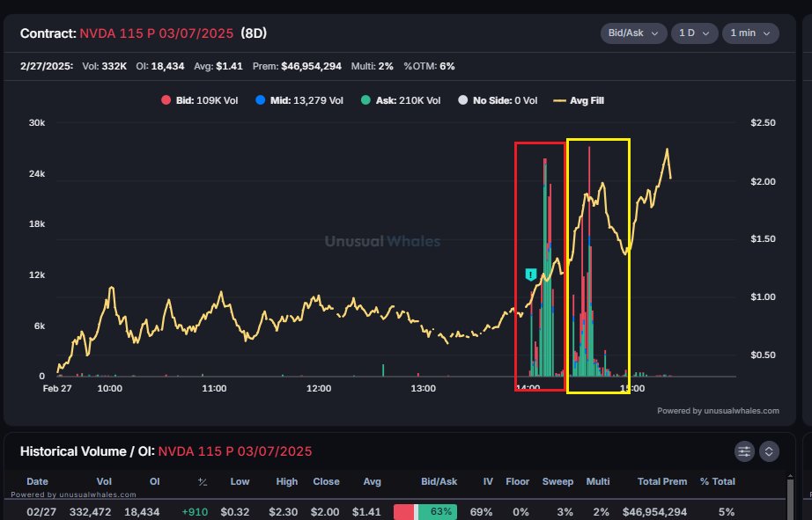The image size is (812, 520).
Task: Sort by Floor column header
Action: pos(517,481)
